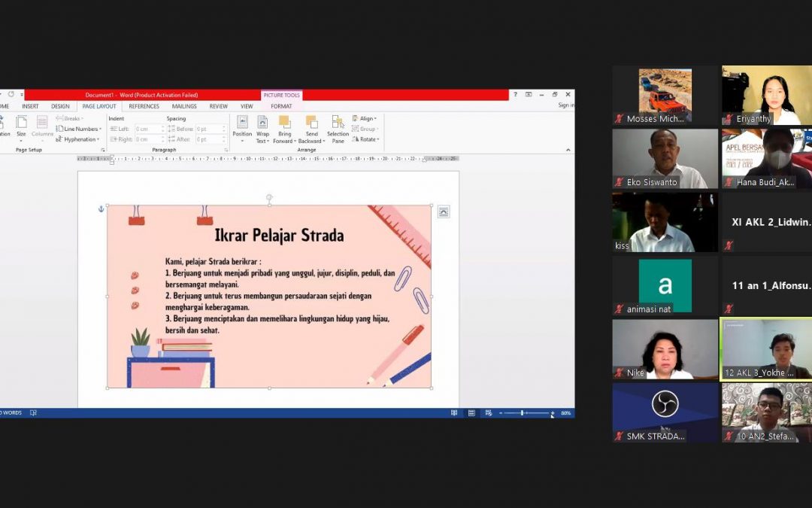The width and height of the screenshot is (812, 508).
Task: Switch to Read Mode view in status bar
Action: (454, 413)
